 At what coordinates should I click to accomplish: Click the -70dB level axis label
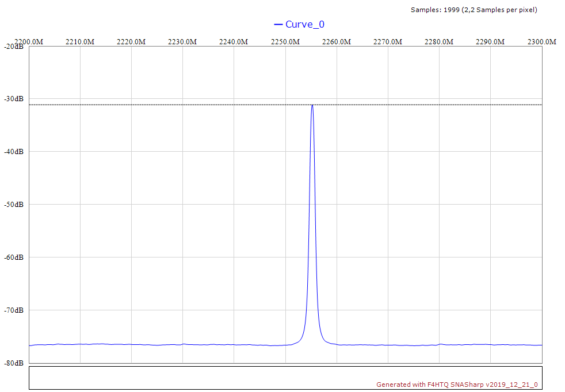[x=14, y=310]
